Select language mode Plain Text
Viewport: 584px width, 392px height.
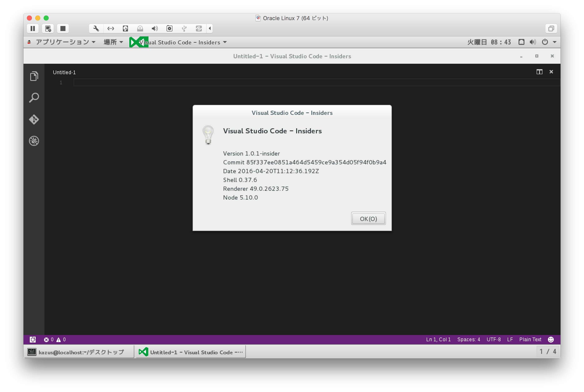530,340
